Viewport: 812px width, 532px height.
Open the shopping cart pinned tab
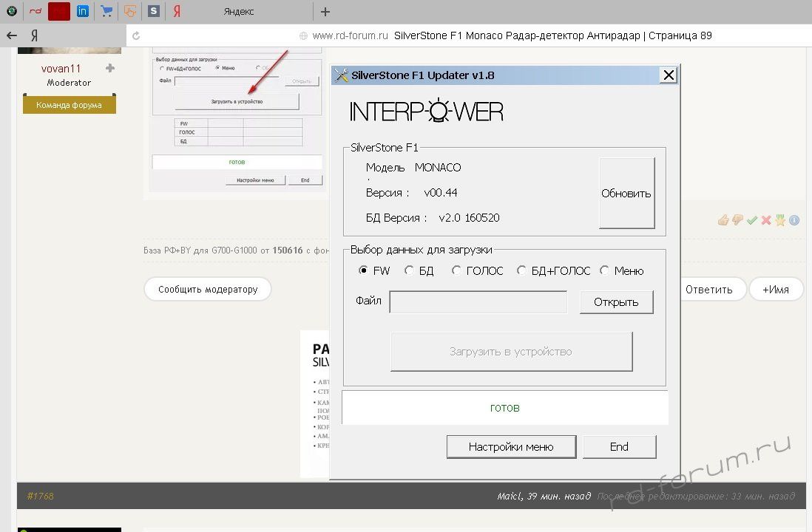(106, 11)
